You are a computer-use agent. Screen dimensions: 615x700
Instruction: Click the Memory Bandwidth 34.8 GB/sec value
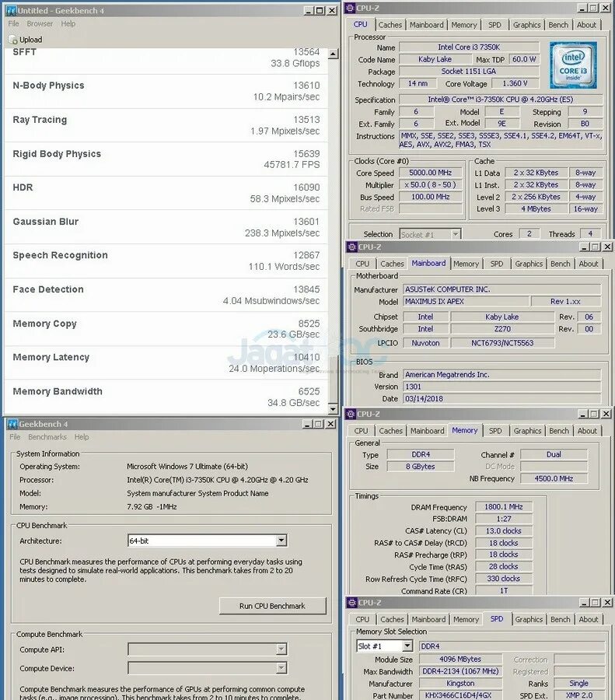coord(293,403)
